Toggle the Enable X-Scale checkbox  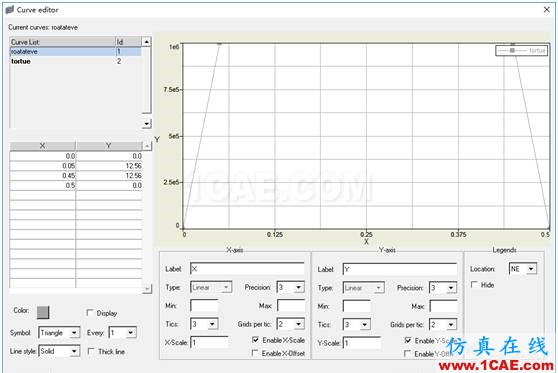(x=255, y=340)
